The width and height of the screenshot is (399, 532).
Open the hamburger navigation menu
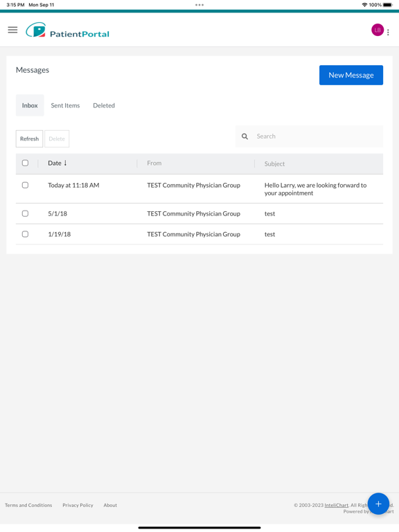coord(12,30)
